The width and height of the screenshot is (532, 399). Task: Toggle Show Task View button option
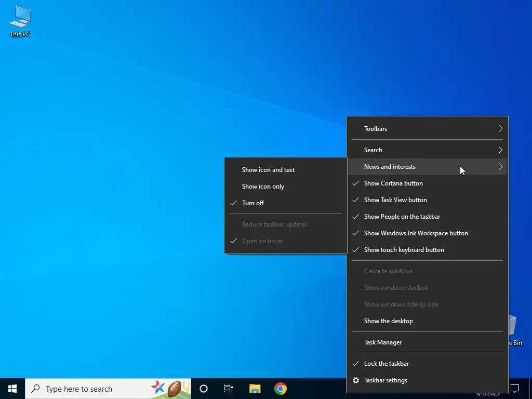click(427, 200)
